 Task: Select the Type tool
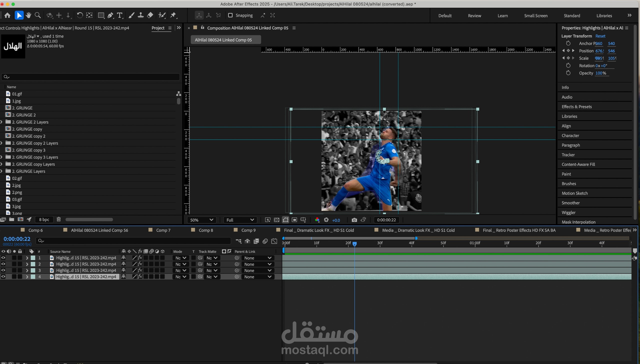tap(120, 15)
